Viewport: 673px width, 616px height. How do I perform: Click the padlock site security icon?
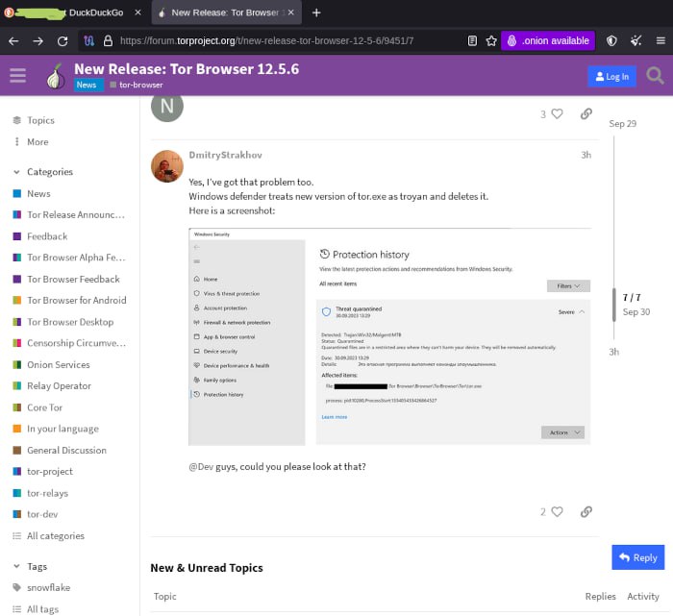pyautogui.click(x=108, y=41)
